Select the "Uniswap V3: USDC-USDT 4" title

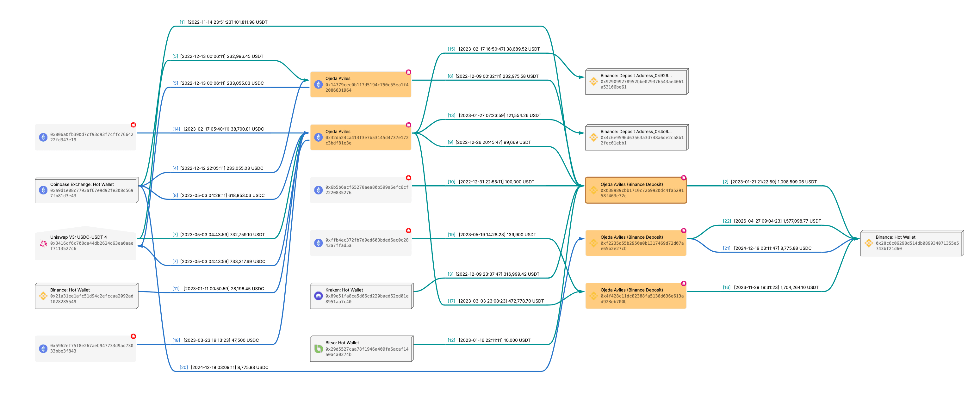79,237
